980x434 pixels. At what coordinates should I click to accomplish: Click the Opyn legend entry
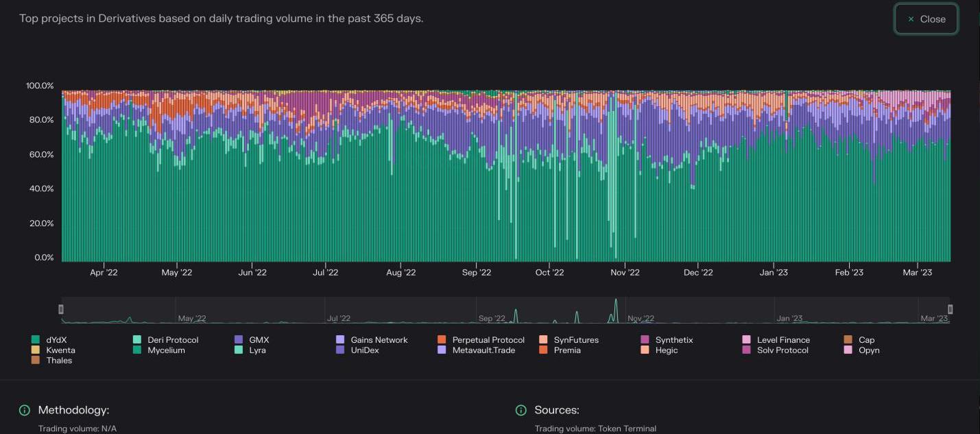(x=868, y=350)
